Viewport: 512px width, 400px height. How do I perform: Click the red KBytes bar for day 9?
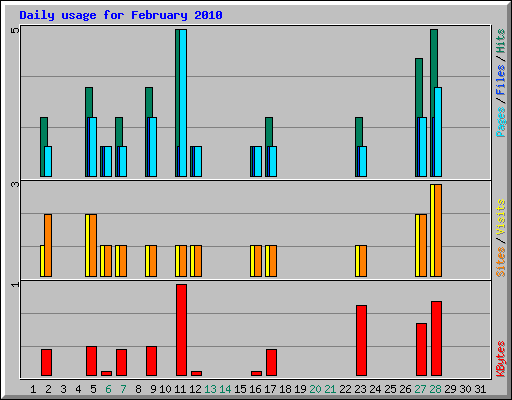click(x=151, y=361)
